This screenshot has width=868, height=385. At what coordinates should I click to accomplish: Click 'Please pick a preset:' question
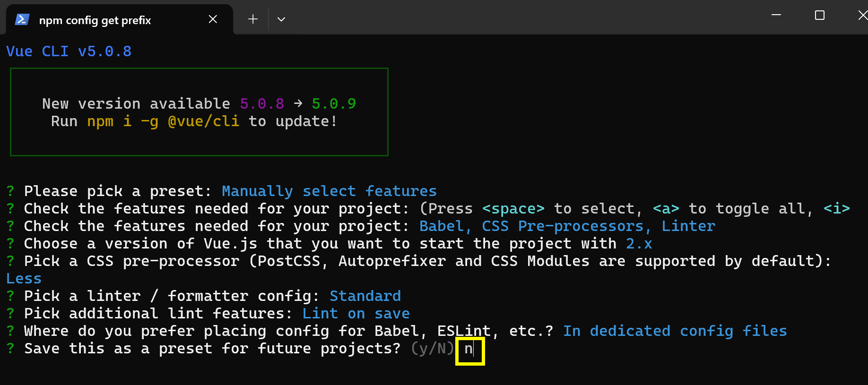coord(118,191)
